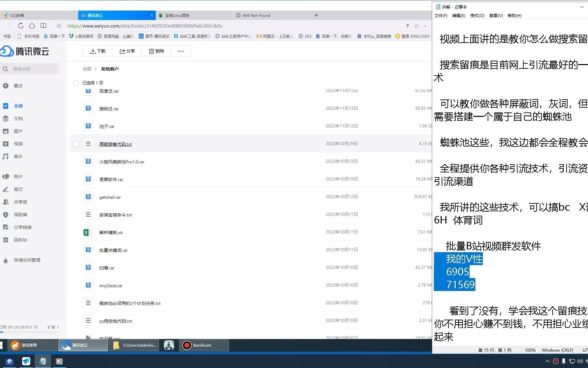Switch to the 宝塔Linux面板 browser tab
This screenshot has width=588, height=368.
coord(194,15)
